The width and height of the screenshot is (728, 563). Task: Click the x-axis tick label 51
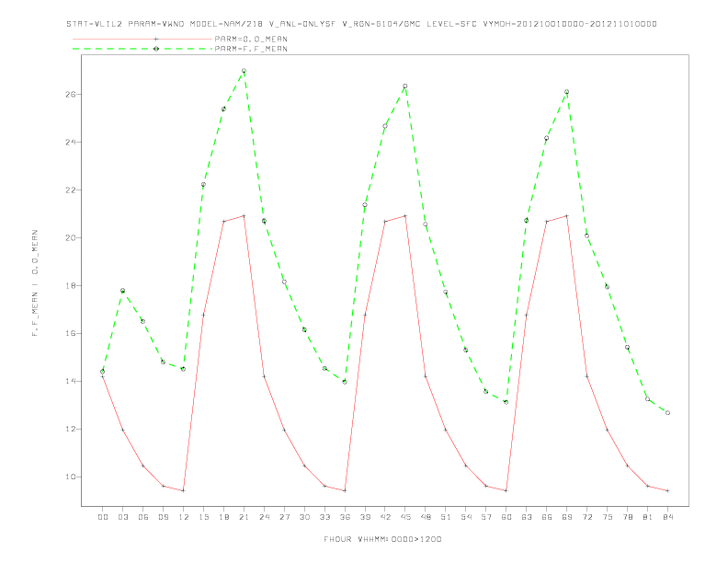(446, 517)
